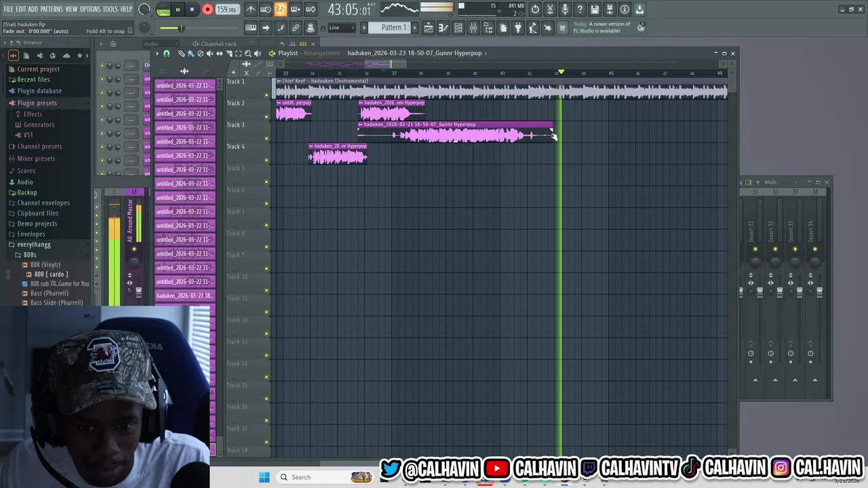The image size is (868, 488).
Task: Click the Windows Start button in taskbar
Action: tap(264, 477)
